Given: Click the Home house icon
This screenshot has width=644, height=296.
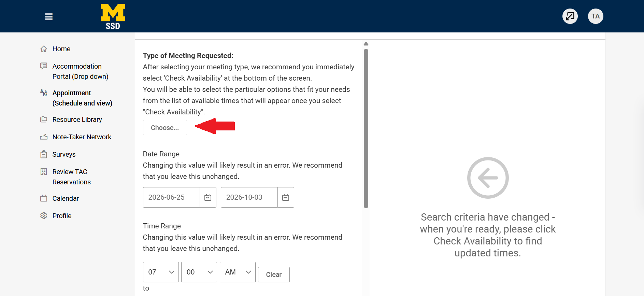Looking at the screenshot, I should 44,49.
